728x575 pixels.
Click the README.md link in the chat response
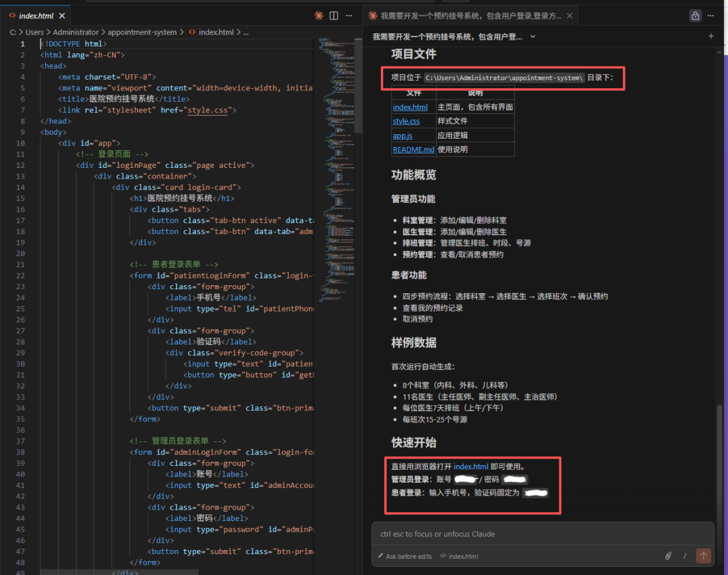click(x=413, y=150)
